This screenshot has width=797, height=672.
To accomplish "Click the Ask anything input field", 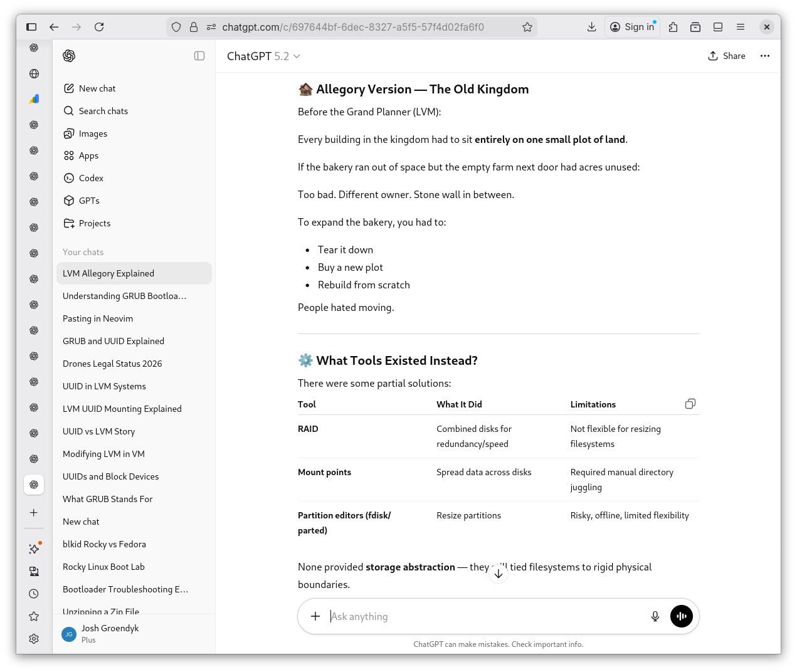I will point(483,616).
